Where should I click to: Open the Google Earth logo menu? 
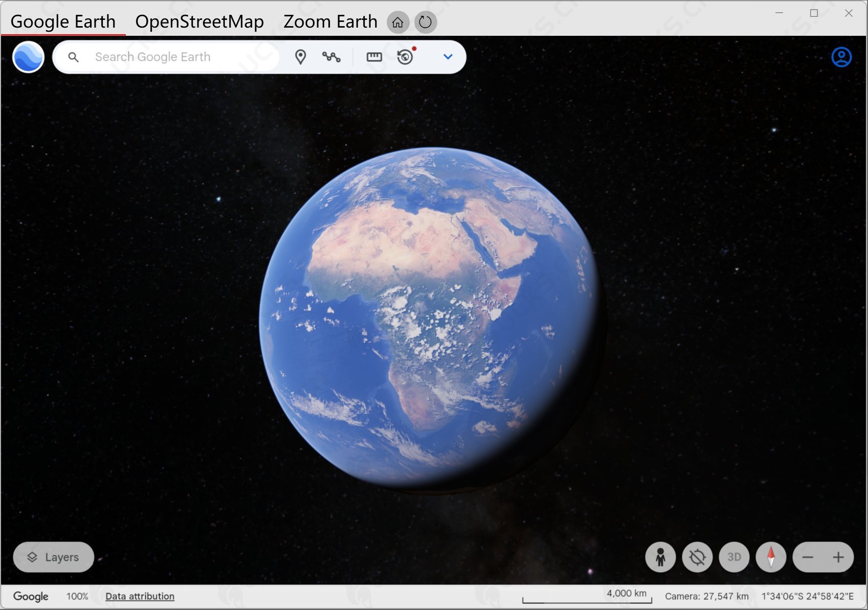[28, 57]
